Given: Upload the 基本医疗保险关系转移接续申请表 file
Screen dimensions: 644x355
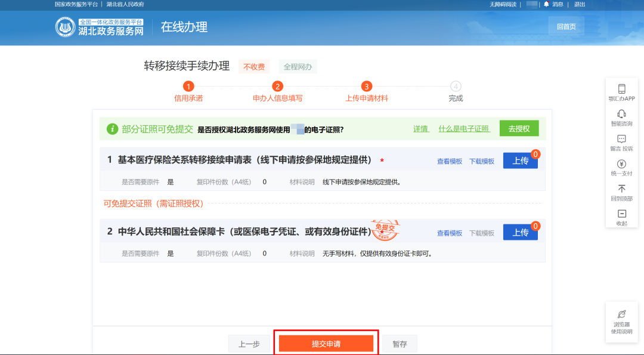Looking at the screenshot, I should pos(520,161).
